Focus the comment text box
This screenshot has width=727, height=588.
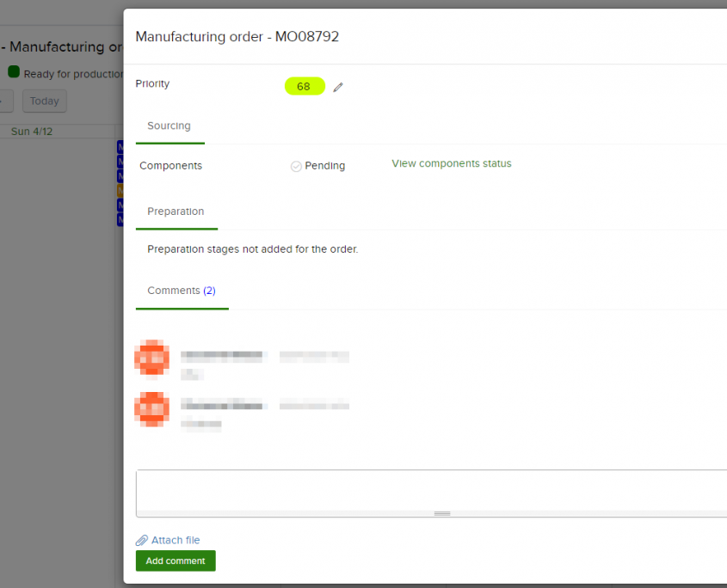point(430,489)
